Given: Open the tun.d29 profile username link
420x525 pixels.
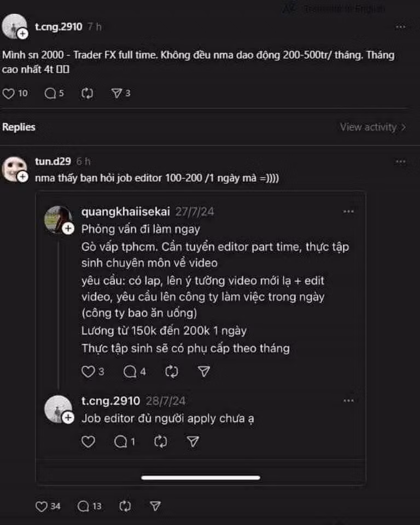Looking at the screenshot, I should coord(52,161).
